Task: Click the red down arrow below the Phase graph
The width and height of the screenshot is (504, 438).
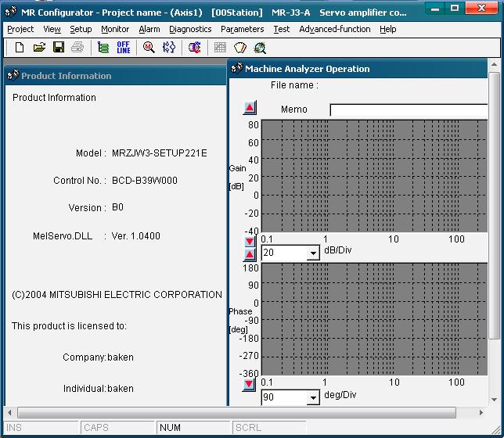Action: 250,384
